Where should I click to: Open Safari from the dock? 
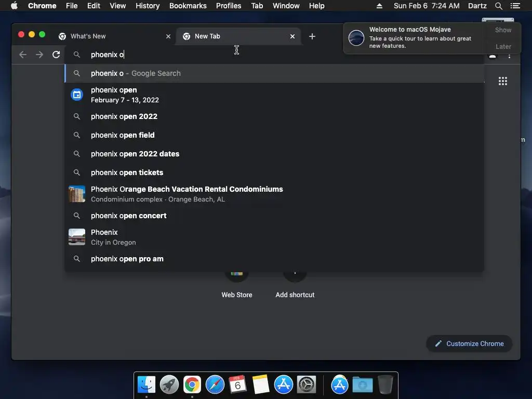click(x=215, y=385)
